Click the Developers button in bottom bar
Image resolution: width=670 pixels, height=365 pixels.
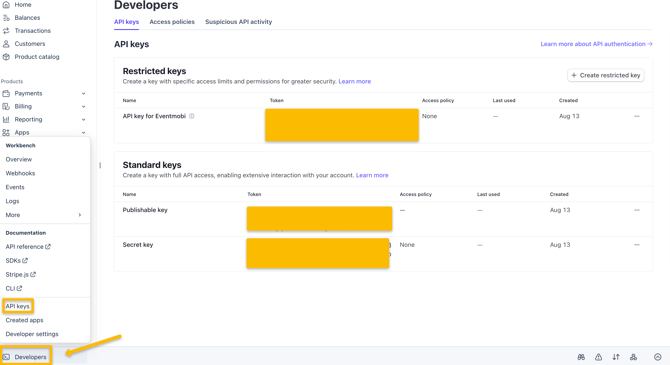point(26,357)
